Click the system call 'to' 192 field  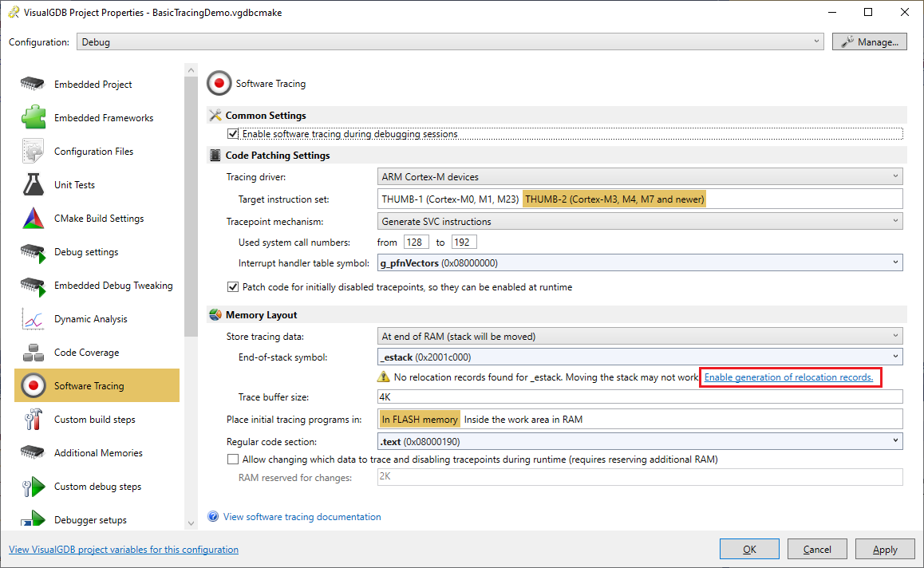point(464,243)
